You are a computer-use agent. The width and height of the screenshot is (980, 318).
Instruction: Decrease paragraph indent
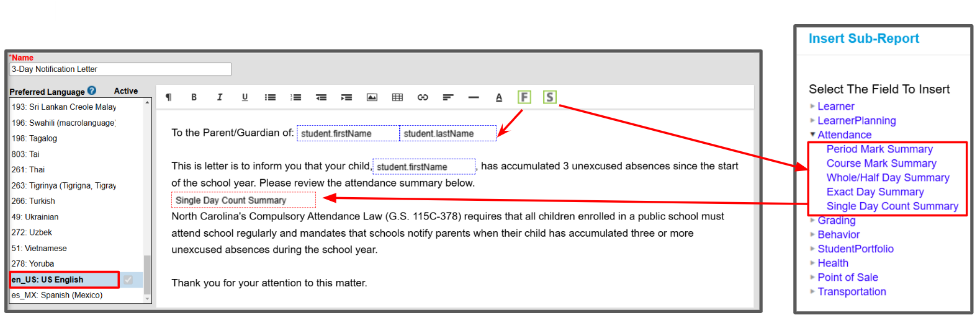(x=321, y=97)
